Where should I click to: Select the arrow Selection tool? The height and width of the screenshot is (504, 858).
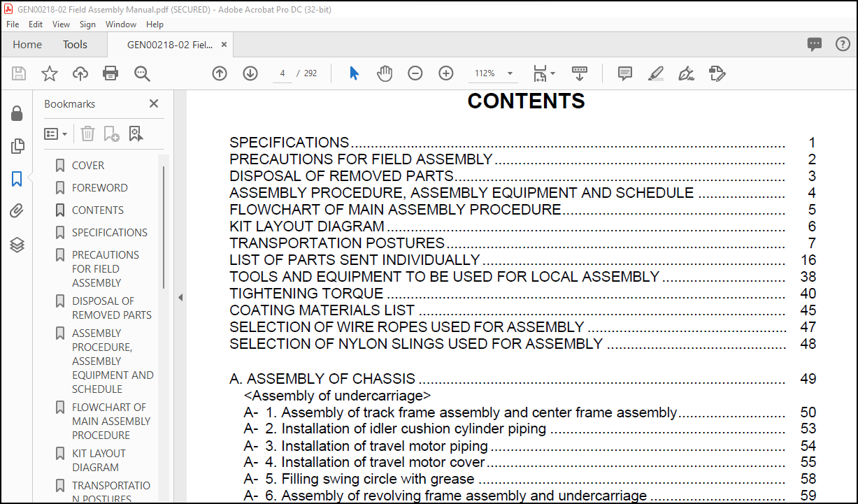point(354,73)
